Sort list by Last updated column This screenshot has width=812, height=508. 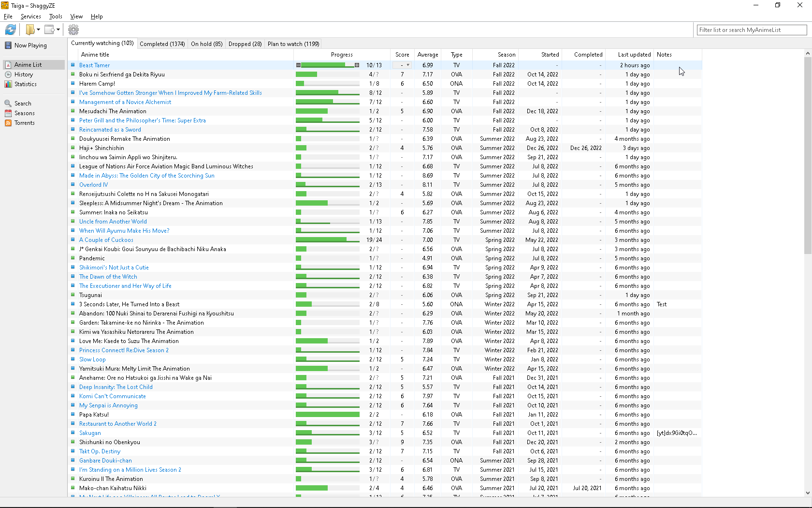pyautogui.click(x=634, y=55)
